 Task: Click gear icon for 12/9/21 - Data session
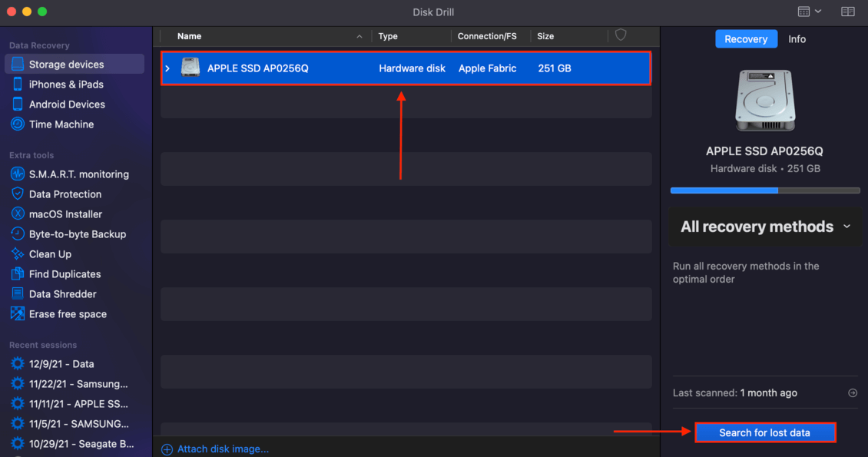click(x=18, y=363)
